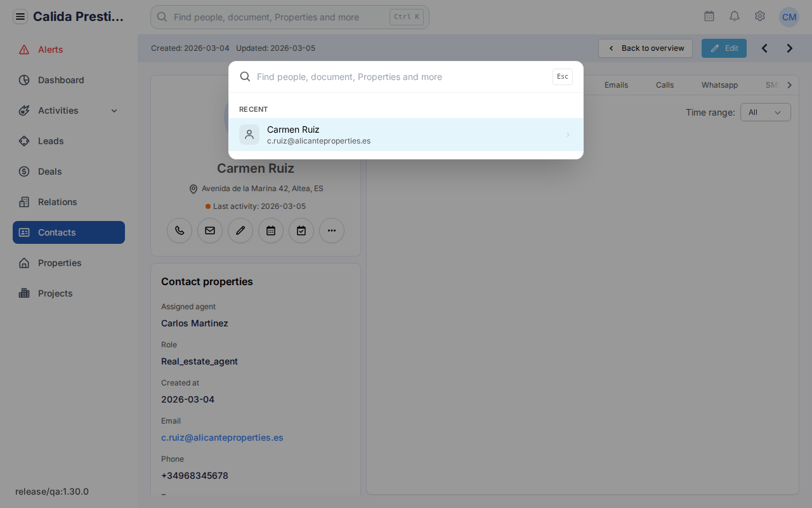
Task: Click the chevron on Carmen Ruiz result
Action: tap(568, 135)
